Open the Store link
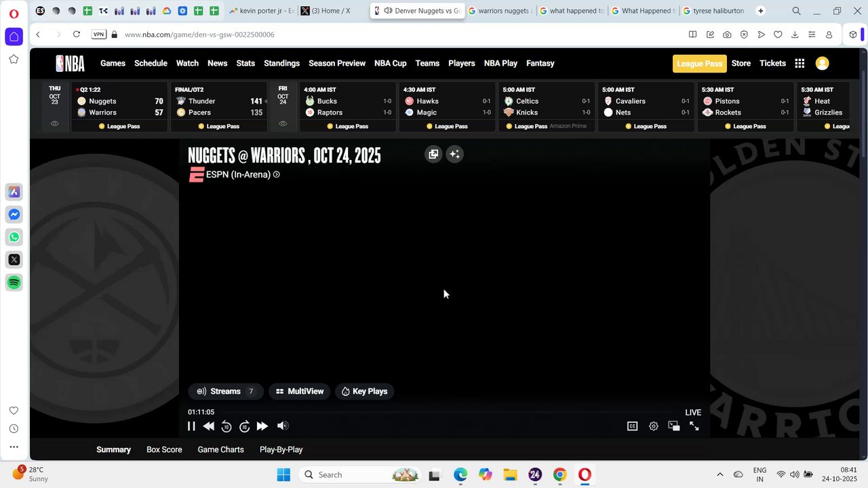 pyautogui.click(x=741, y=63)
